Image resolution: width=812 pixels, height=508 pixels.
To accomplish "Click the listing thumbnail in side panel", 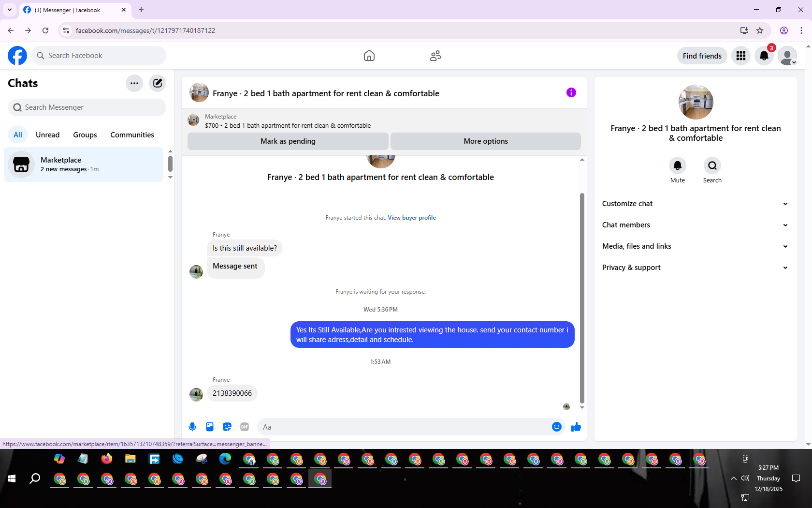I will 696,102.
